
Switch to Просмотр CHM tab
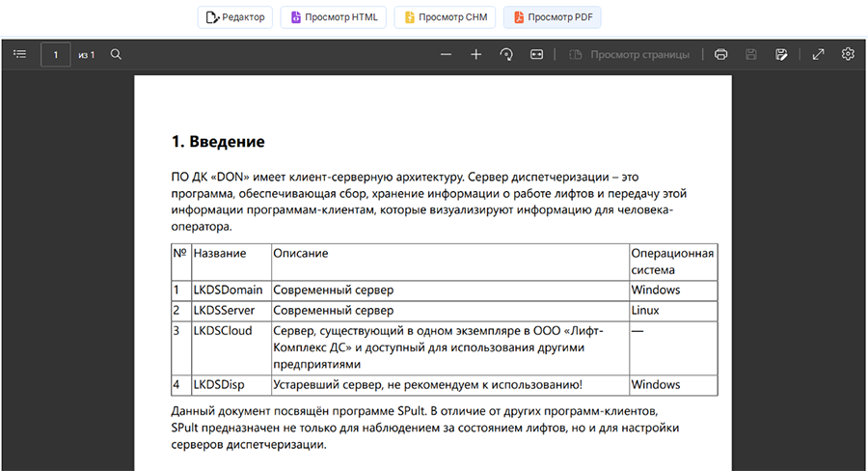pyautogui.click(x=445, y=17)
